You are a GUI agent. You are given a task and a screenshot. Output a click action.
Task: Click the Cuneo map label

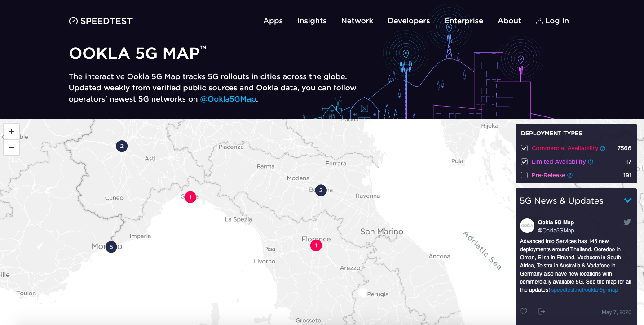[114, 197]
